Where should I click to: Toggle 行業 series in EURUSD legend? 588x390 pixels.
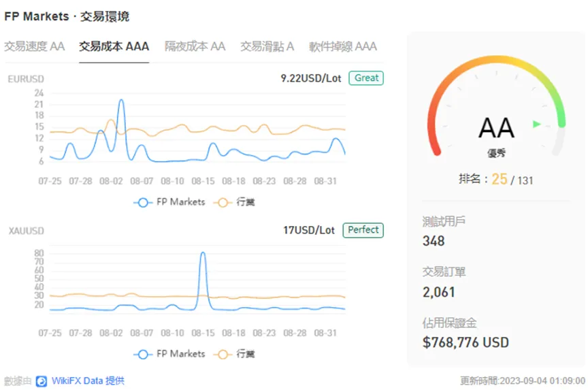[x=234, y=202]
